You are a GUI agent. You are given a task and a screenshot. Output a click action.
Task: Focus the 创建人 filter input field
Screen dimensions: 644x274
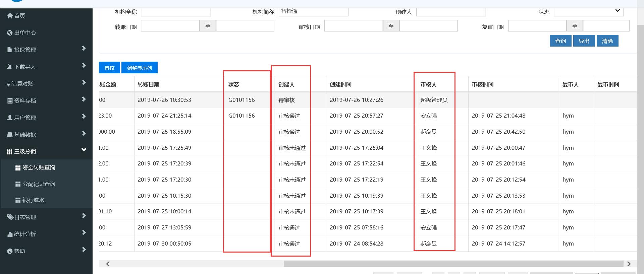(451, 12)
